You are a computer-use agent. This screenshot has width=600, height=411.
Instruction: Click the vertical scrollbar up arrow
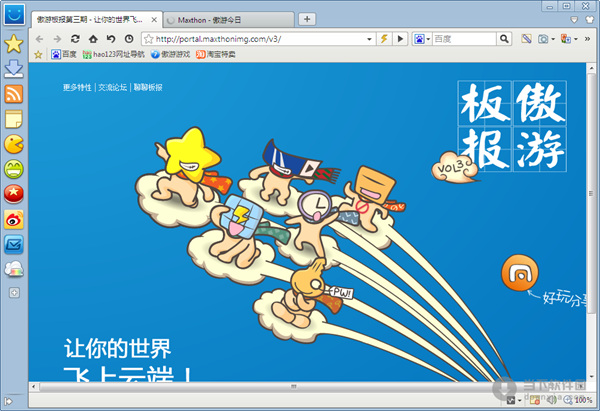[x=592, y=68]
